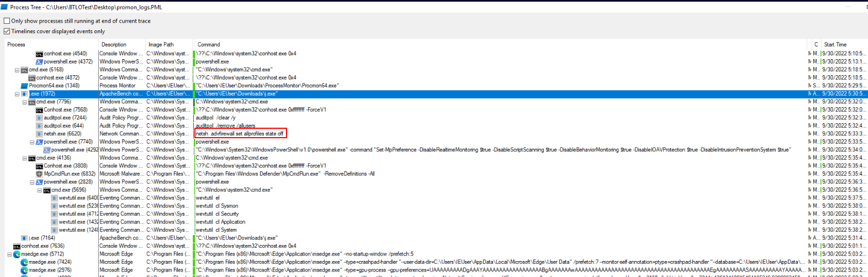Collapse the j.exe (1972) tree node
This screenshot has width=868, height=277.
tap(17, 94)
